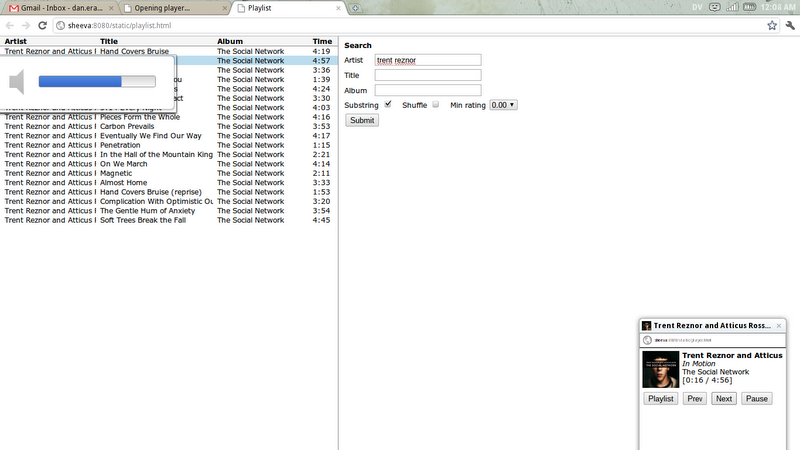The width and height of the screenshot is (800, 450).
Task: Switch to the Opening player tab
Action: tap(174, 8)
